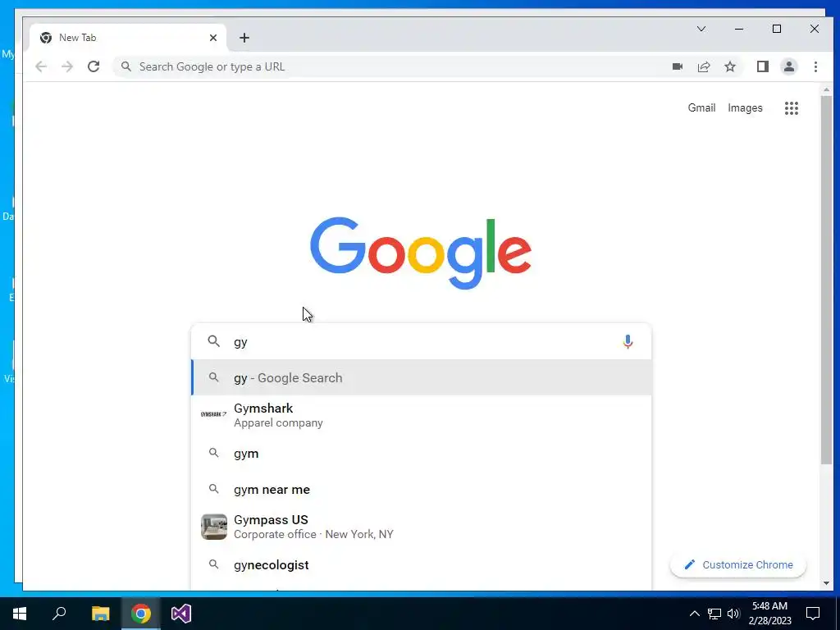The width and height of the screenshot is (840, 630).
Task: Open the notification center icon
Action: (x=813, y=614)
